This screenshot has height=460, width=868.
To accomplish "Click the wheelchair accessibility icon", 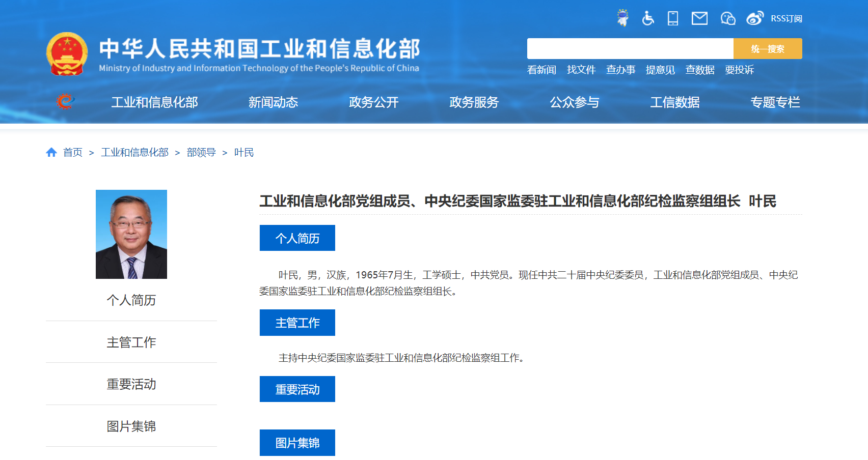I will 647,18.
